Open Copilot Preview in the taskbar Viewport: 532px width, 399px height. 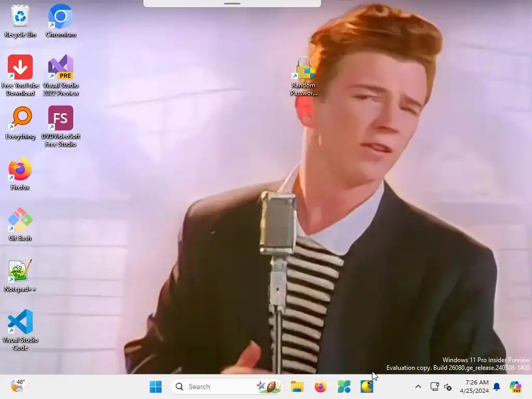(515, 387)
